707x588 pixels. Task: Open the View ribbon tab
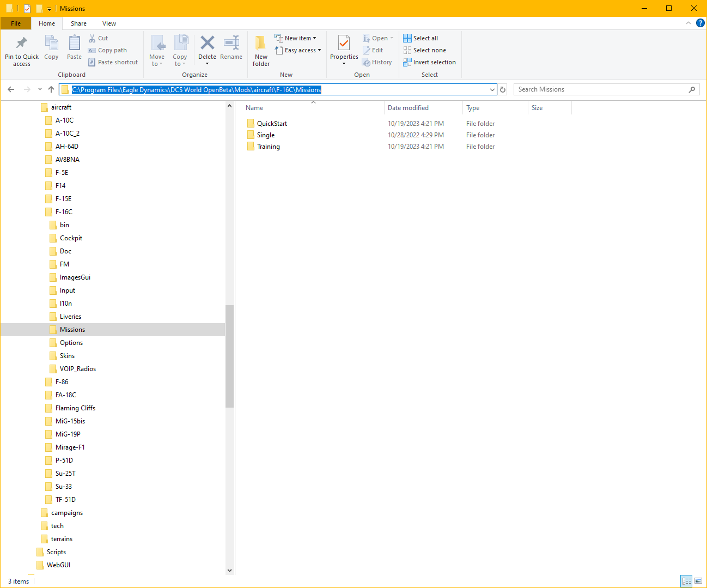coord(109,23)
